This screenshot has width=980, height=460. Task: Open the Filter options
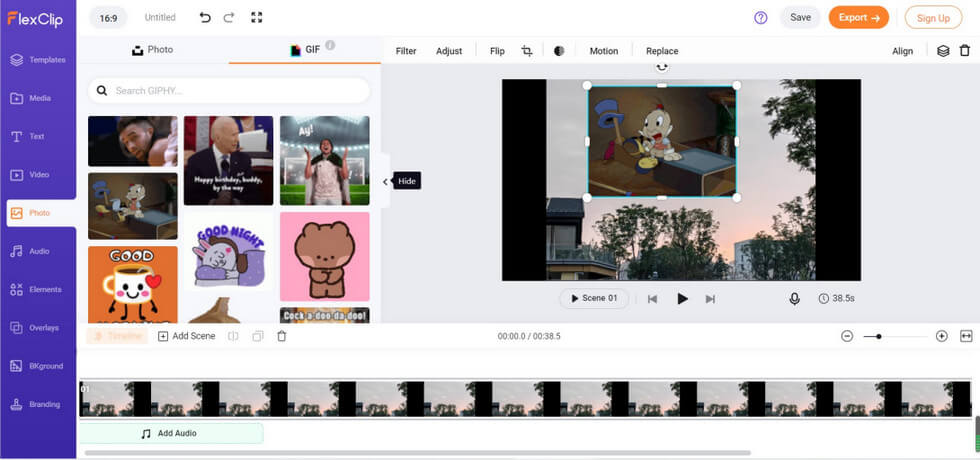pyautogui.click(x=406, y=51)
